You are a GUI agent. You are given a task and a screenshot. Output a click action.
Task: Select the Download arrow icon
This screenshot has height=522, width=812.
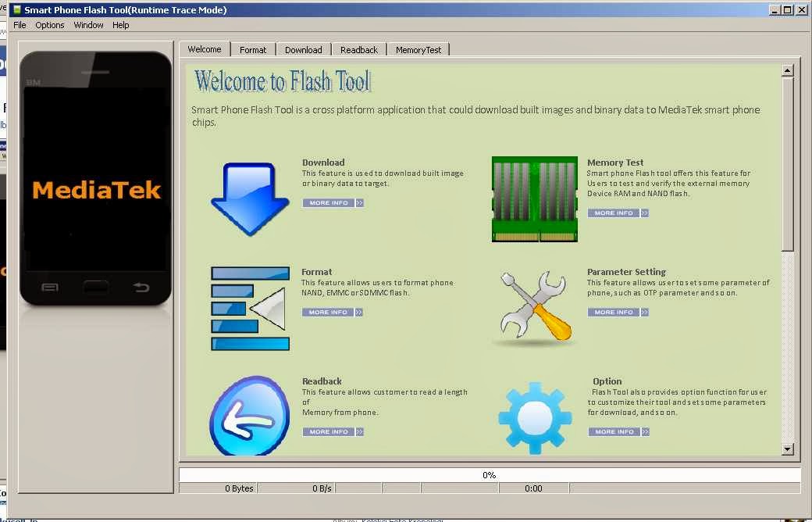249,198
